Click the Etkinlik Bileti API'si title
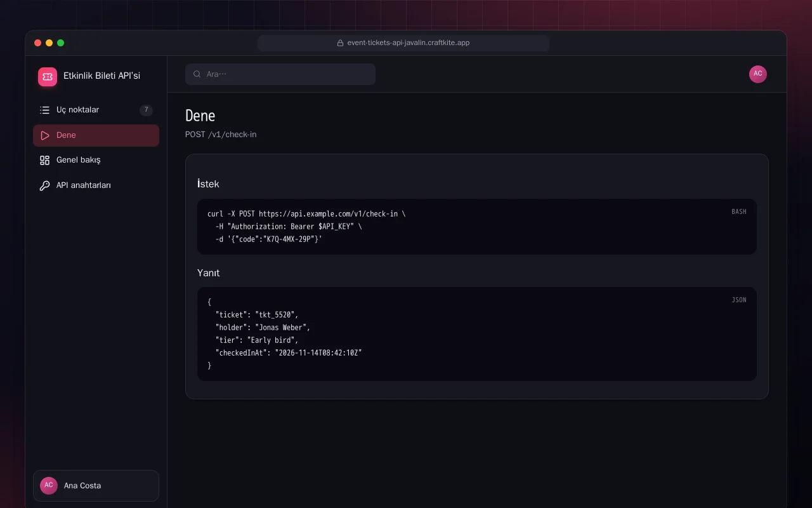812x508 pixels. coord(101,76)
